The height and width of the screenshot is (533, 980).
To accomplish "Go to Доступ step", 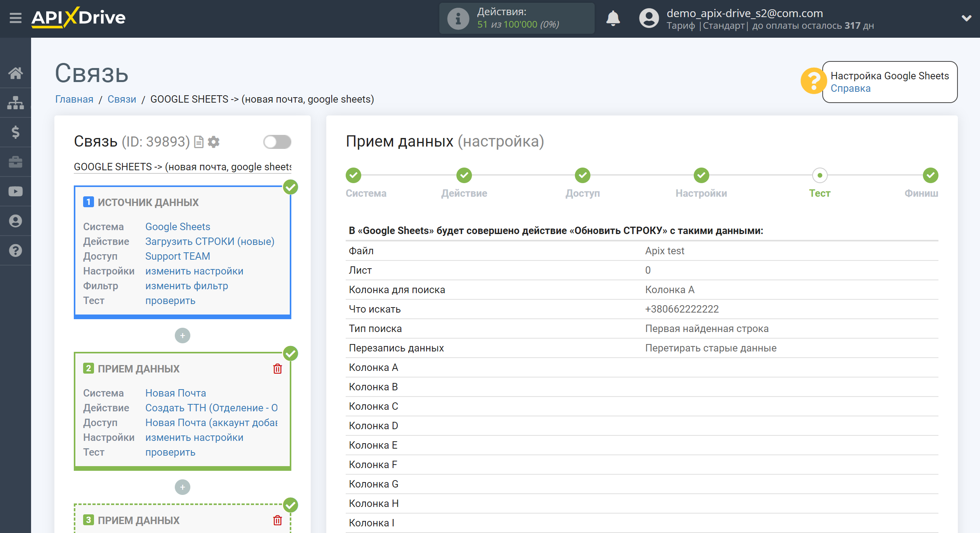I will pyautogui.click(x=583, y=175).
